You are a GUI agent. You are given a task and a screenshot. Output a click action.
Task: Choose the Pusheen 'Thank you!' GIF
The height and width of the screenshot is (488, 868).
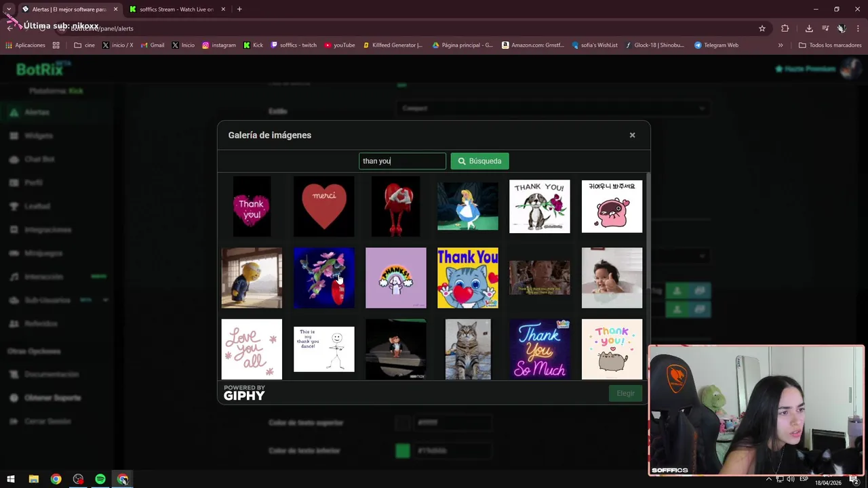click(612, 349)
